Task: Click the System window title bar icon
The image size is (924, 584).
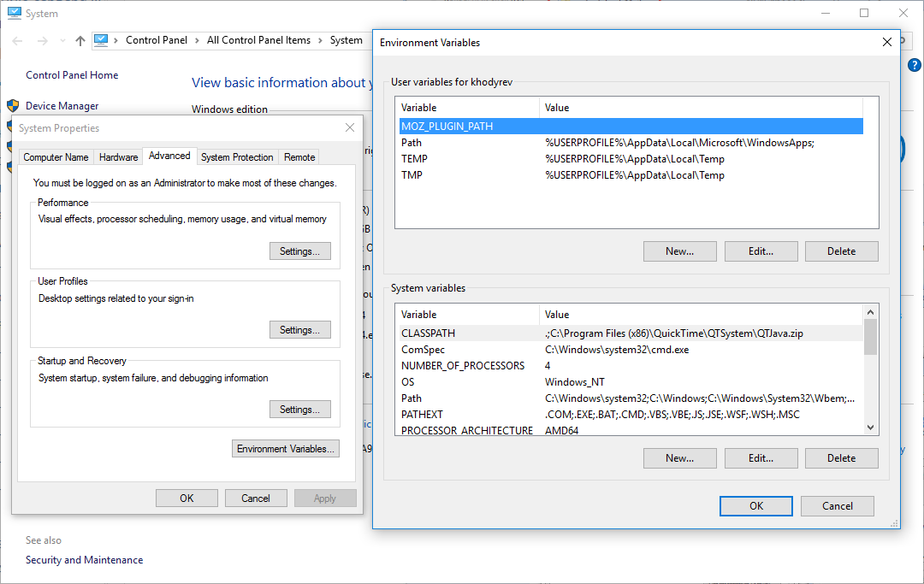Action: (13, 13)
